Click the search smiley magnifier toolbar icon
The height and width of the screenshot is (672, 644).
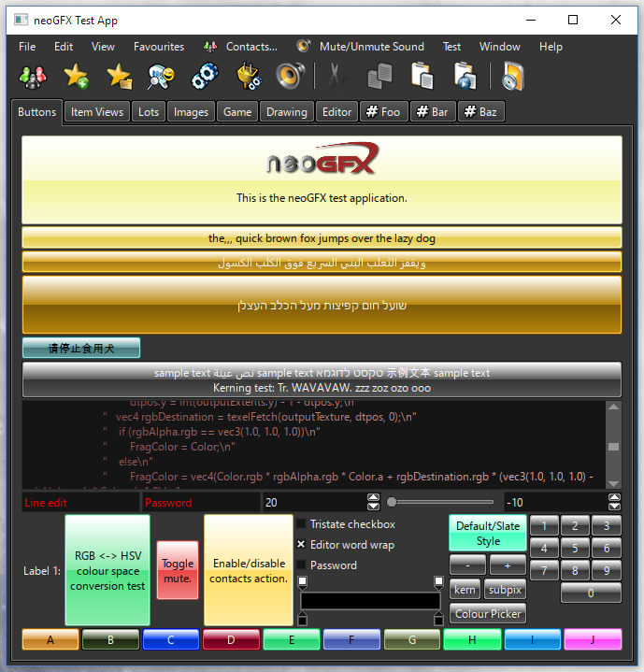pos(162,77)
